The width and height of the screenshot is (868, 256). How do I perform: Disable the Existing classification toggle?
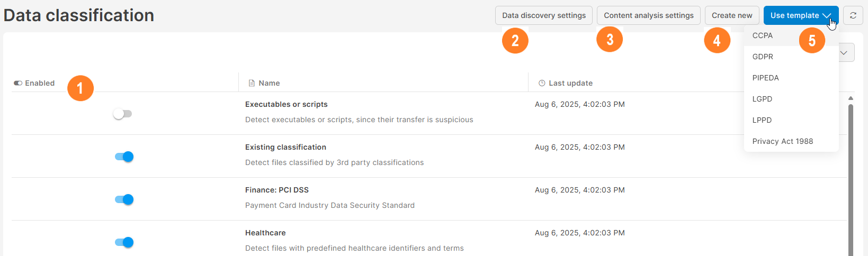click(124, 157)
